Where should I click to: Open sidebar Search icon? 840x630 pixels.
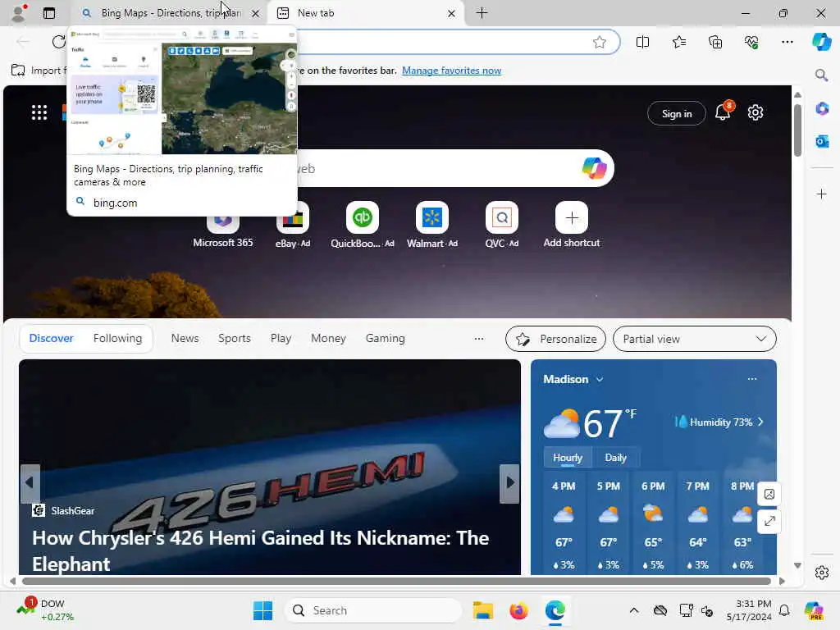821,75
